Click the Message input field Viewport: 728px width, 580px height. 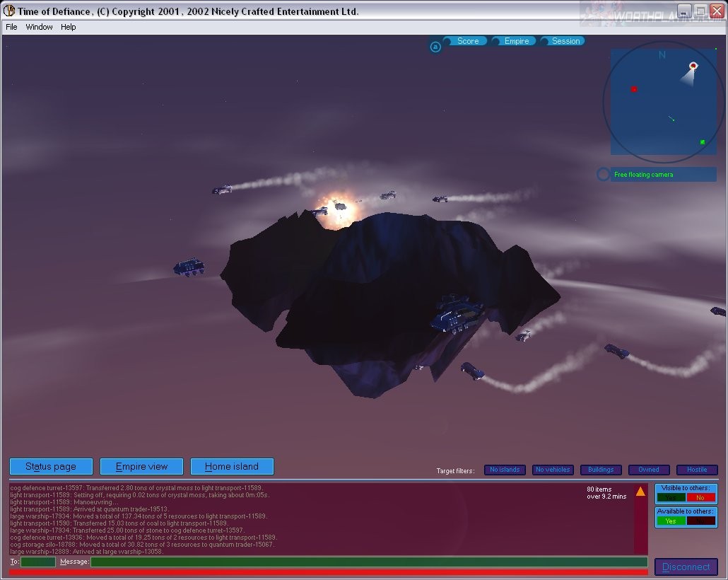pyautogui.click(x=368, y=562)
